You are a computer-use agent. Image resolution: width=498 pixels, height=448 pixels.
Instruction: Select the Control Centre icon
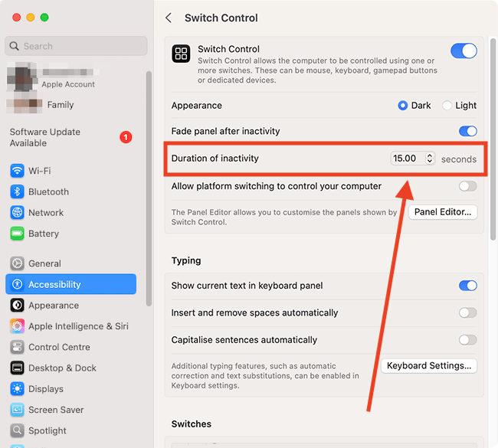(x=17, y=347)
